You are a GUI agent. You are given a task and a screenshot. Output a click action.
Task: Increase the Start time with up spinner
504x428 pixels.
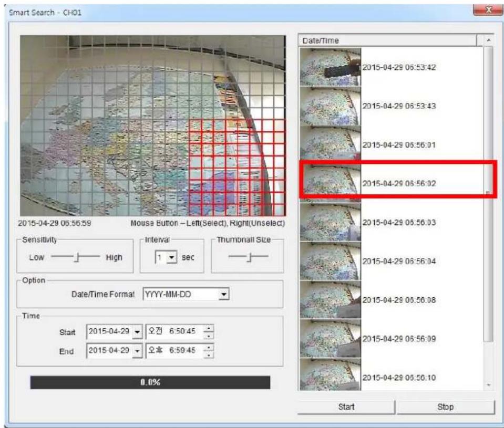pyautogui.click(x=209, y=328)
